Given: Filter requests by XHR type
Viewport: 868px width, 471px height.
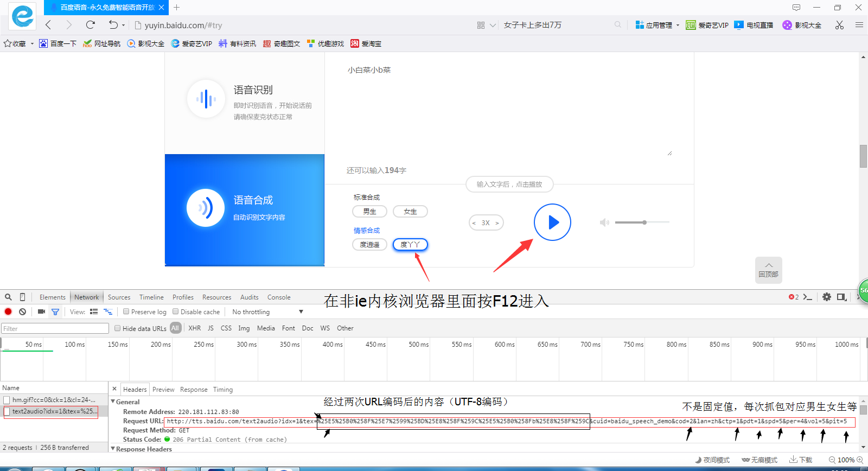Looking at the screenshot, I should [194, 328].
